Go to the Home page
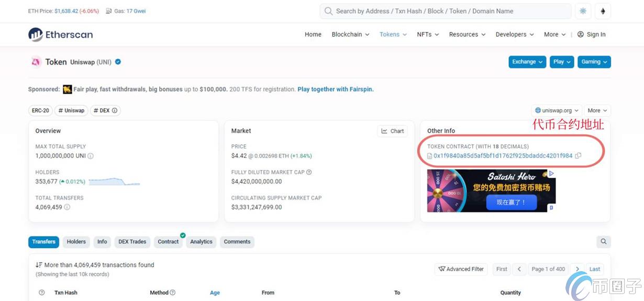644x301 pixels. tap(313, 35)
